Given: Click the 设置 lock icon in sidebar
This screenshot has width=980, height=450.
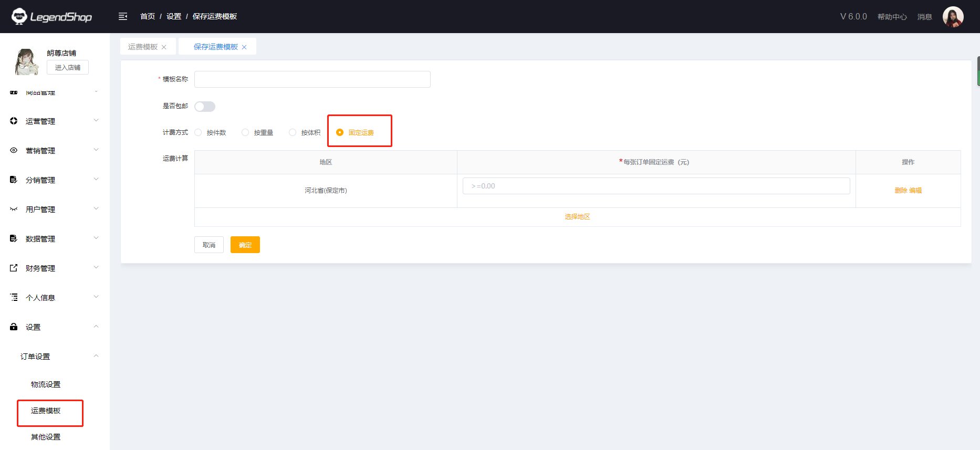Looking at the screenshot, I should 14,327.
